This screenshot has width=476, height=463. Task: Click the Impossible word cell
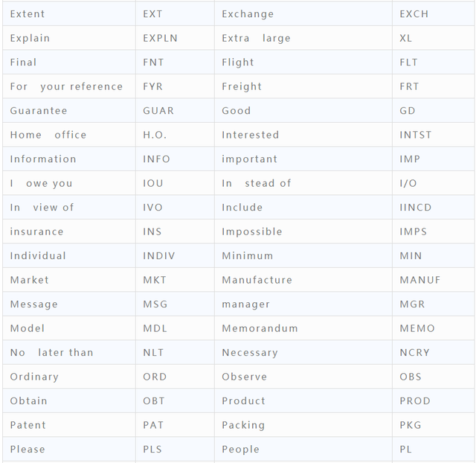(x=252, y=231)
